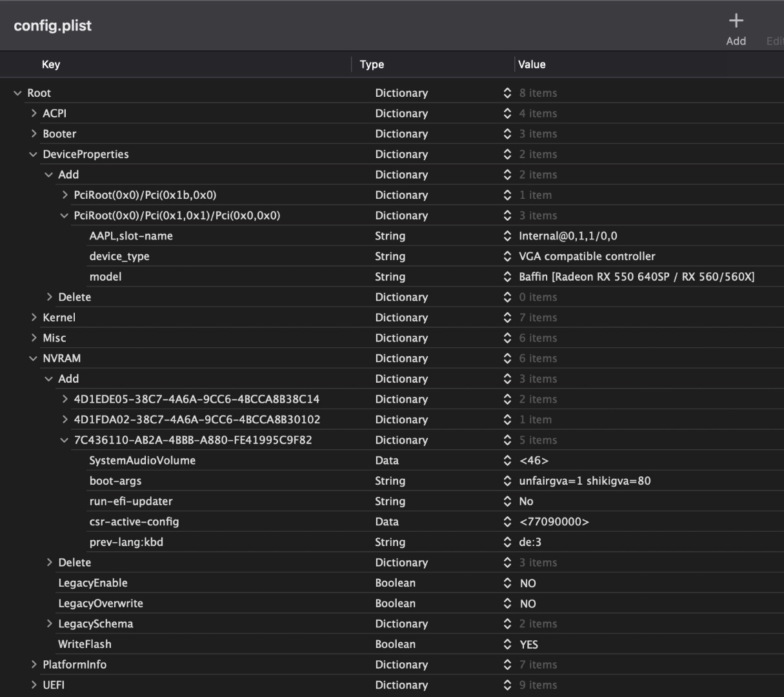
Task: Expand the Booter dictionary
Action: click(x=34, y=134)
